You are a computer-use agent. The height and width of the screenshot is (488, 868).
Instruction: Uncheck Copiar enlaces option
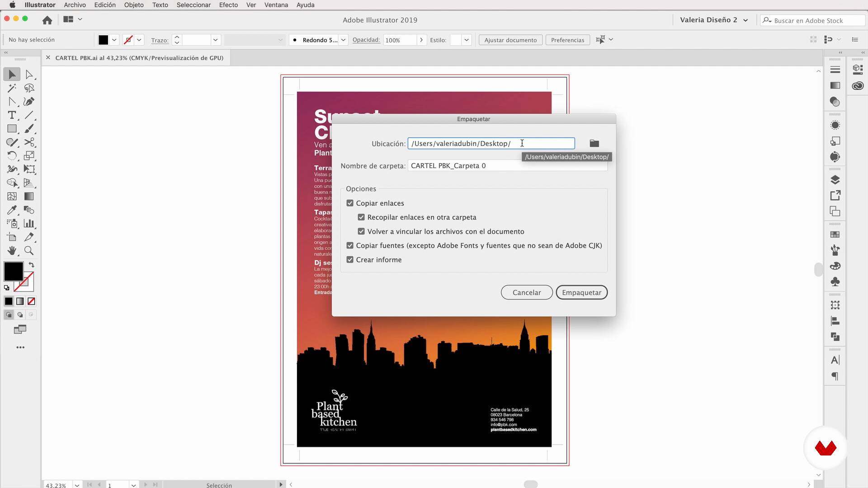(x=350, y=203)
